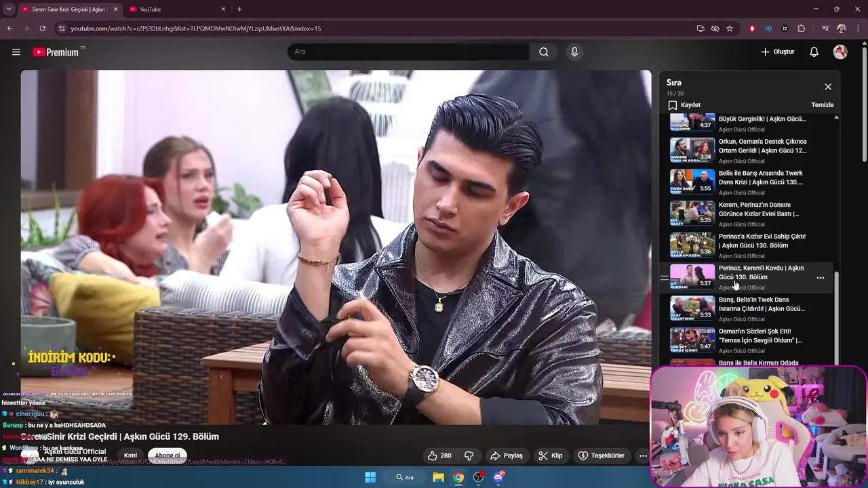868x488 pixels.
Task: Bookmark this page with star icon
Action: tap(730, 28)
